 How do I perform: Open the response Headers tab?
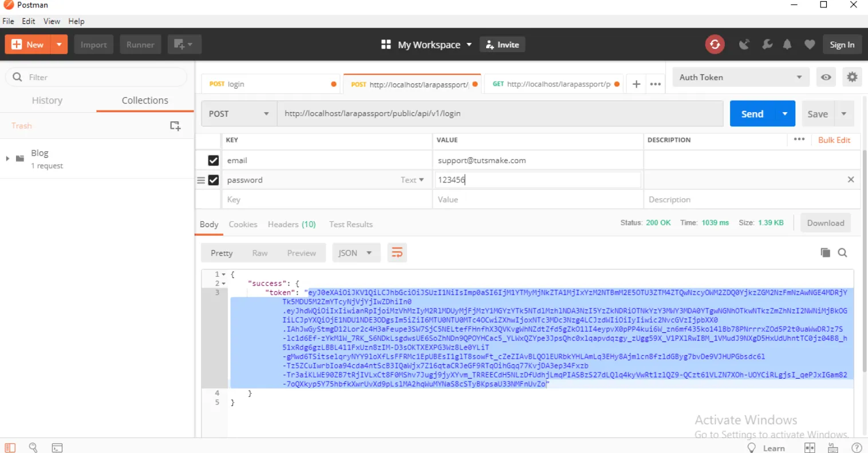[x=291, y=224]
